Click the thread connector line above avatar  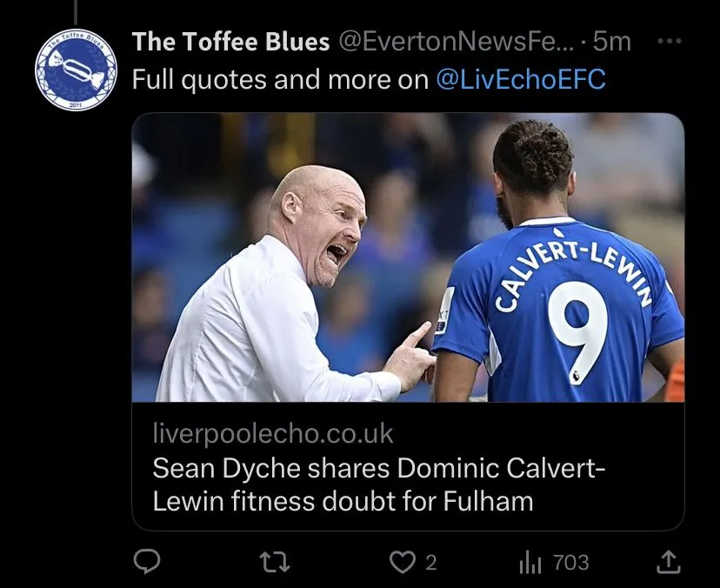[76, 10]
